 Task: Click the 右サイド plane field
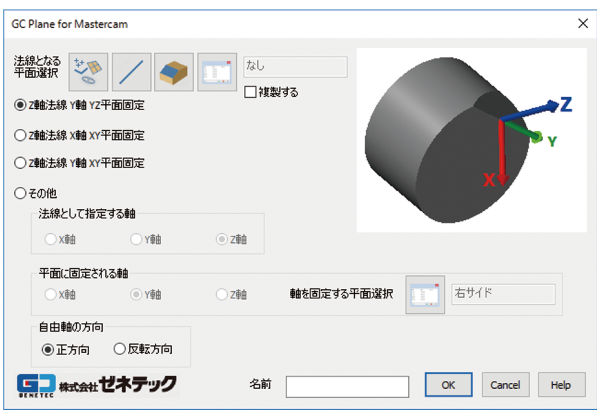coord(503,294)
